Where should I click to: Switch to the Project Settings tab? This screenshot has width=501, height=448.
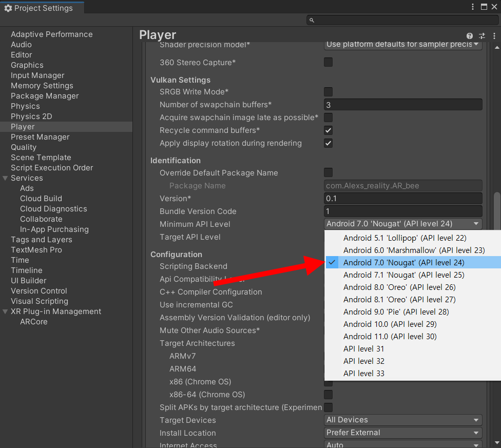42,8
